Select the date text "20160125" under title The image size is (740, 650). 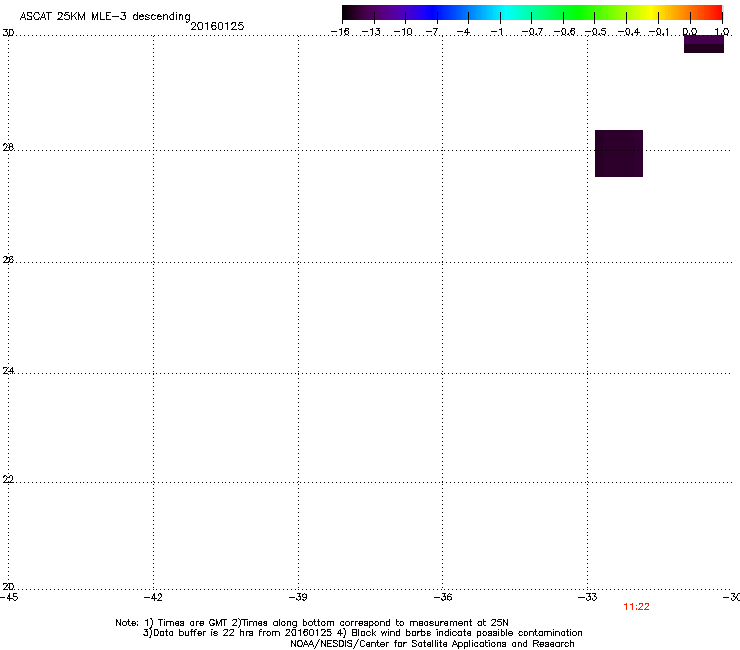pos(217,26)
